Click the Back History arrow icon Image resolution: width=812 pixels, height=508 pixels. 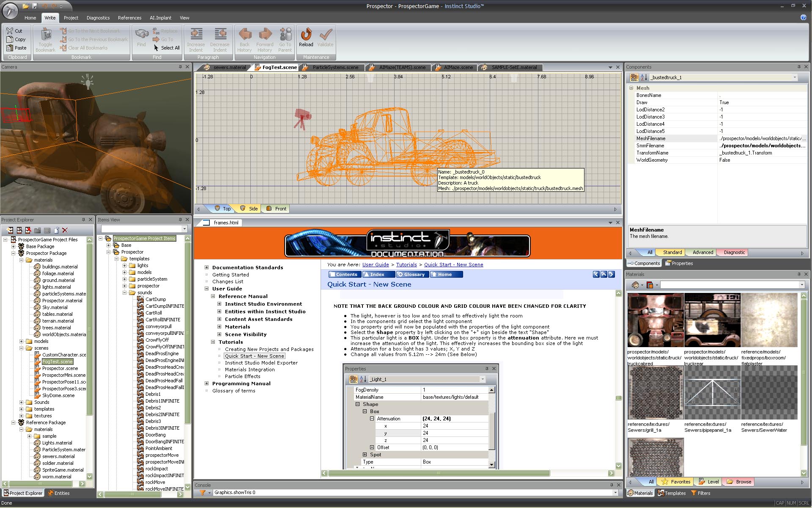pyautogui.click(x=244, y=34)
